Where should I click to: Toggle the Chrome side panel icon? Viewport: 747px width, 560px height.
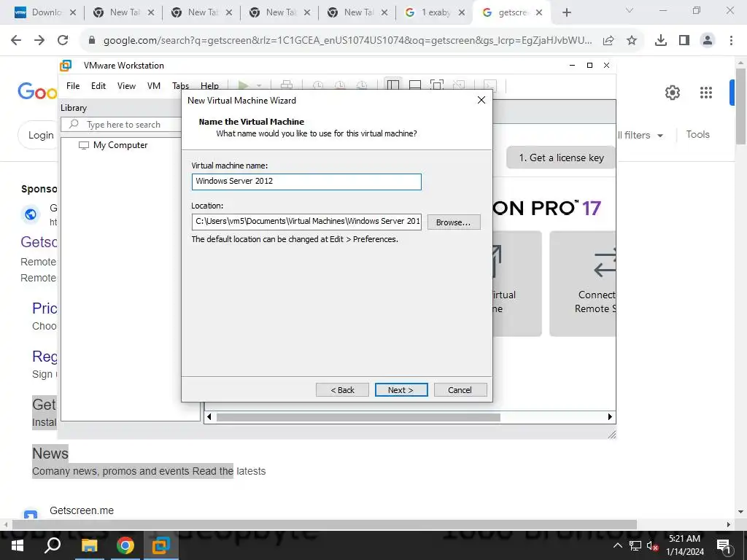(x=684, y=41)
